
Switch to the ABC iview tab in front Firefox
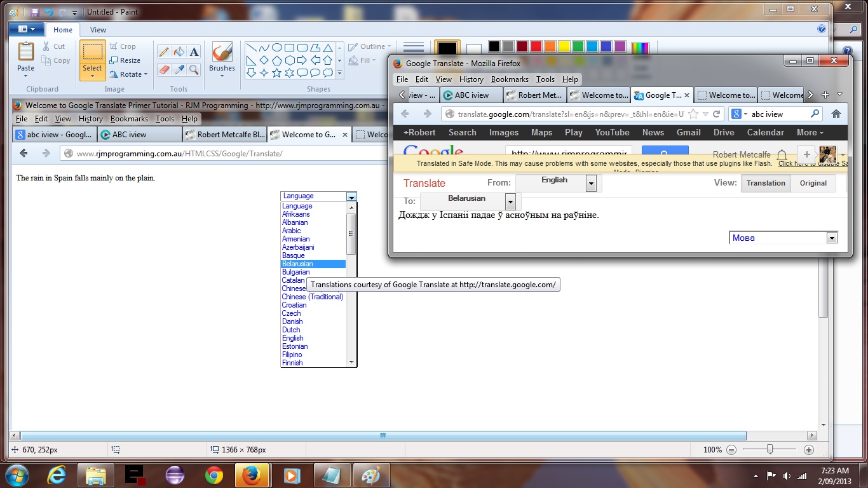click(x=471, y=95)
